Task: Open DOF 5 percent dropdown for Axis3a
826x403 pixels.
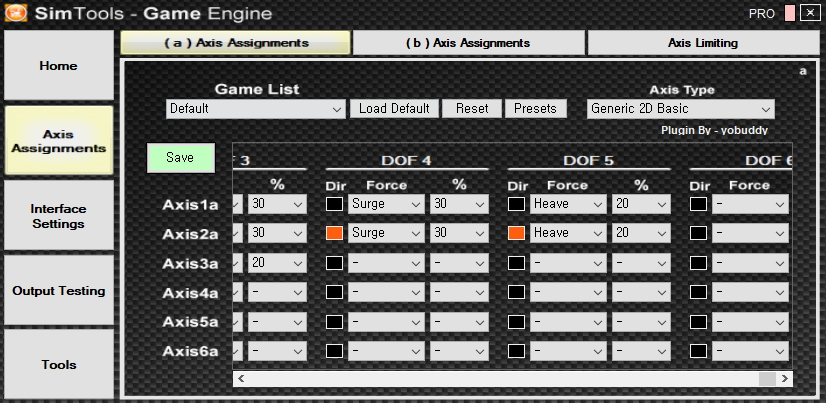Action: coord(641,263)
